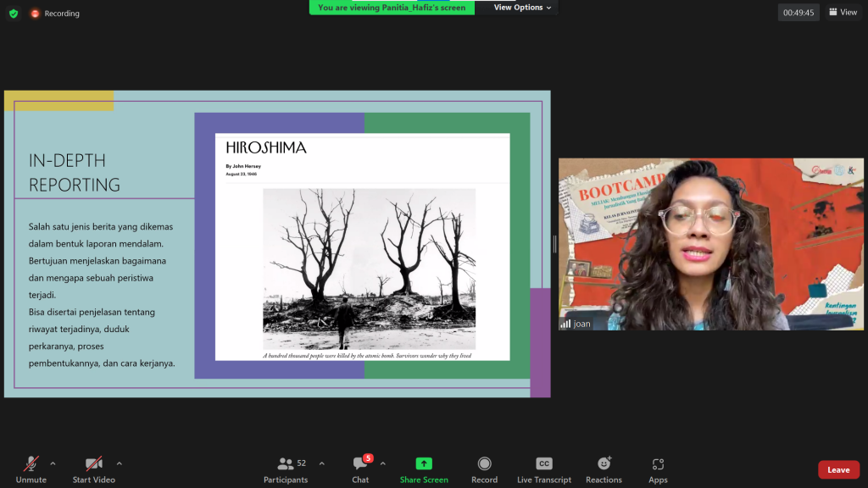This screenshot has width=868, height=488.
Task: Select joan's video thumbnail
Action: [711, 244]
